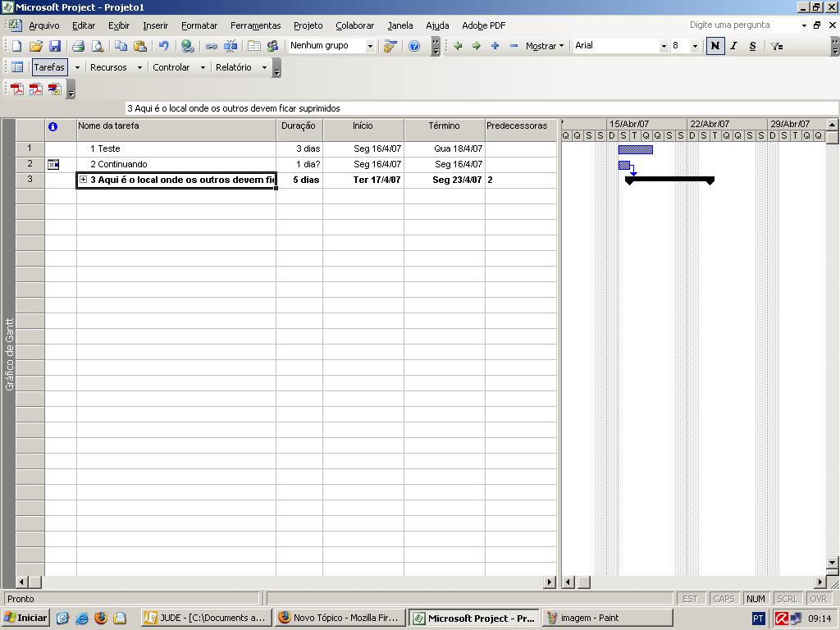The height and width of the screenshot is (630, 840).
Task: Open the Ferramentas menu
Action: (x=256, y=25)
